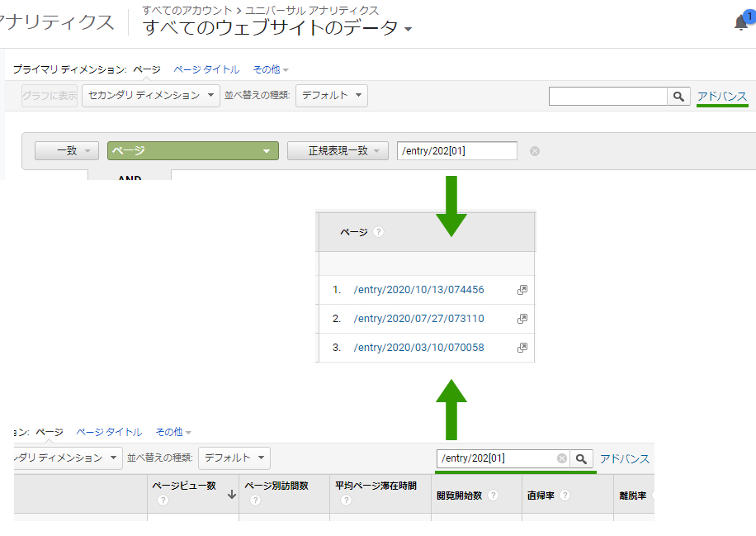Click the ページビュー数 column header
Viewport: 756px width, 536px height.
[184, 486]
